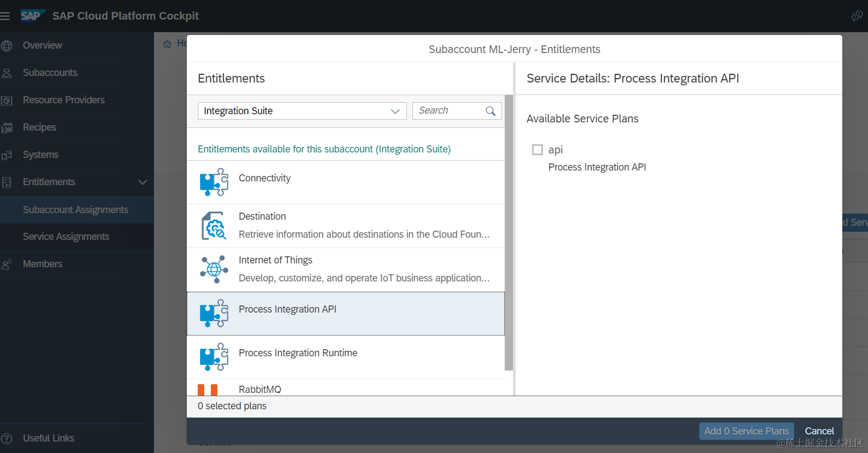The image size is (868, 453).
Task: Open Service Assignments in sidebar
Action: (66, 237)
